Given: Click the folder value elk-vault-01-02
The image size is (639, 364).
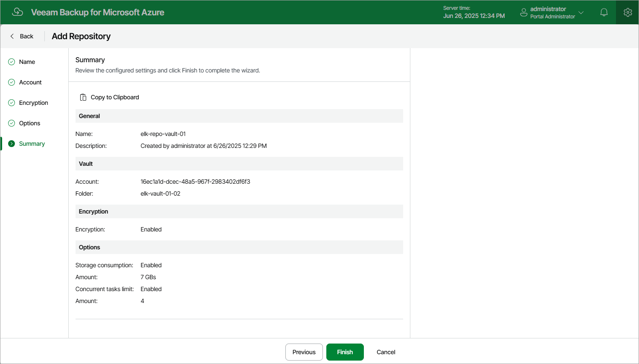Looking at the screenshot, I should [x=160, y=194].
